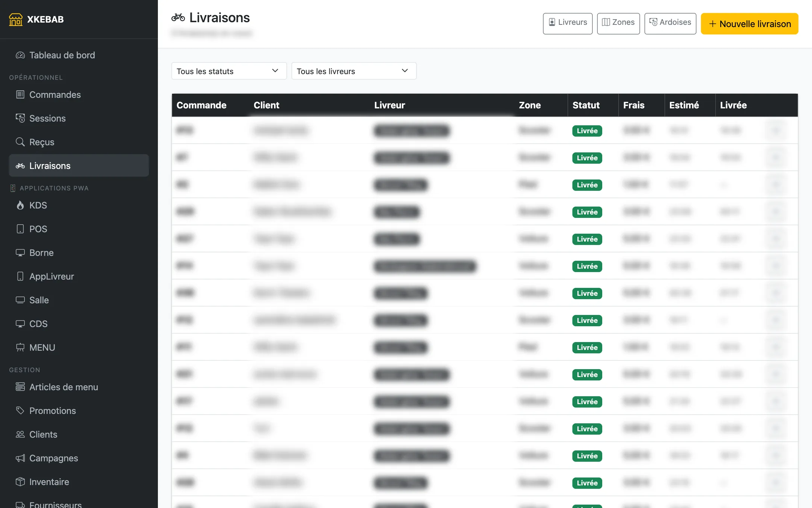Open Campagnes in sidebar
This screenshot has width=812, height=508.
pos(79,458)
